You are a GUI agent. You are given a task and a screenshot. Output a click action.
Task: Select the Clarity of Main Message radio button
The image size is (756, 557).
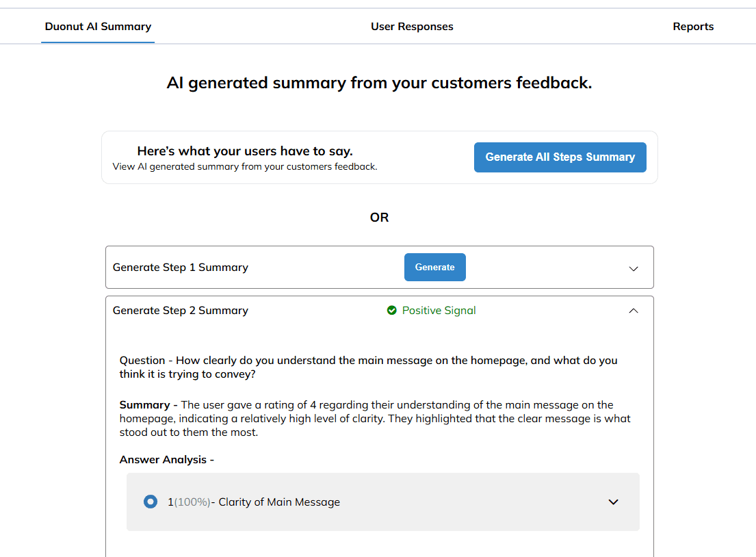[151, 502]
